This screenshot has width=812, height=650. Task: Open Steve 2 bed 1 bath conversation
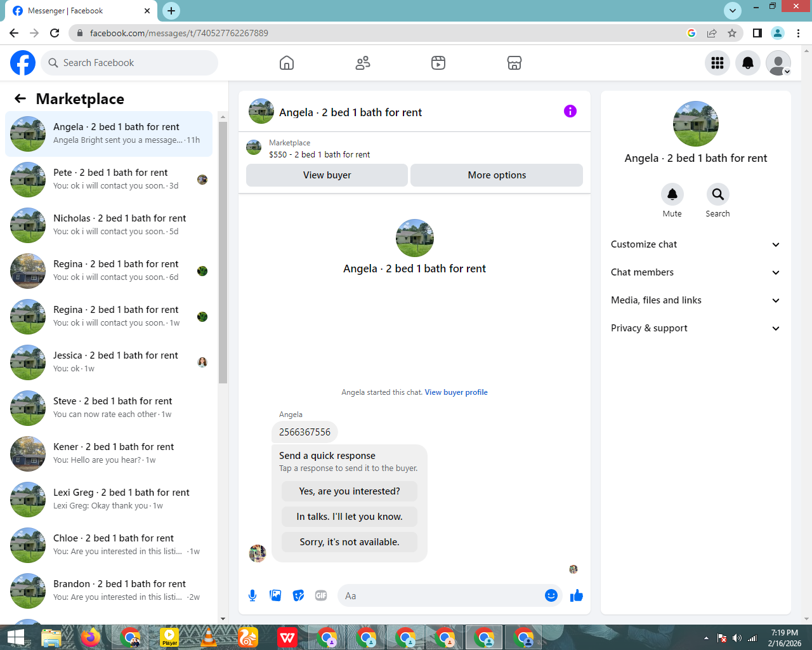(x=108, y=408)
